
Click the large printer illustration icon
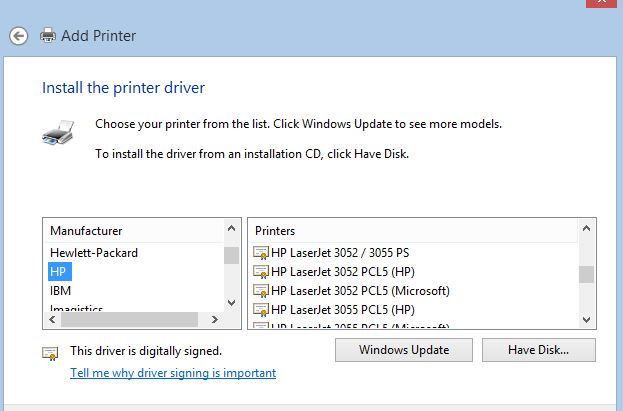pos(59,132)
